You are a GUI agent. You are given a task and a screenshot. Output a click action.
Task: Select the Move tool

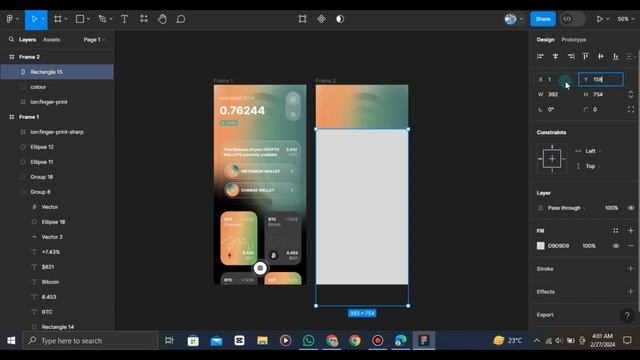click(34, 19)
